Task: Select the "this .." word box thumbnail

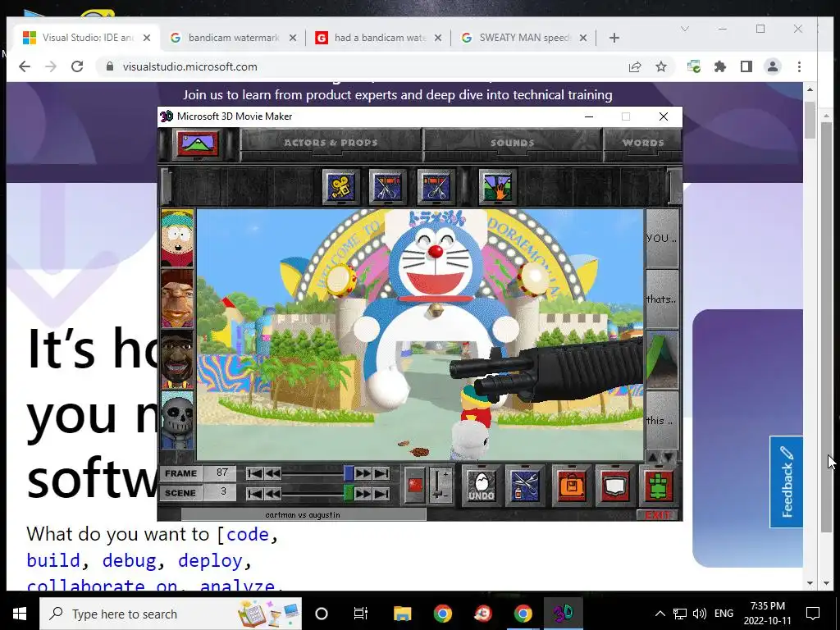Action: pos(662,420)
